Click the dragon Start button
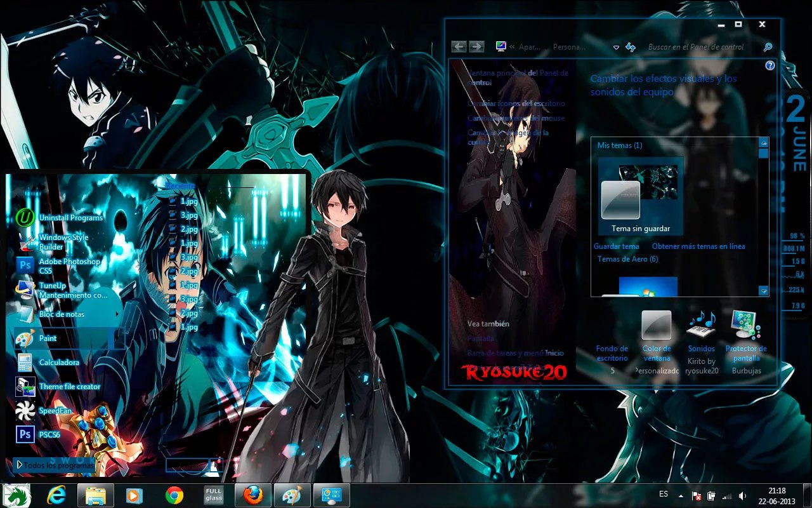Screen dimensions: 812x508 (x=17, y=495)
